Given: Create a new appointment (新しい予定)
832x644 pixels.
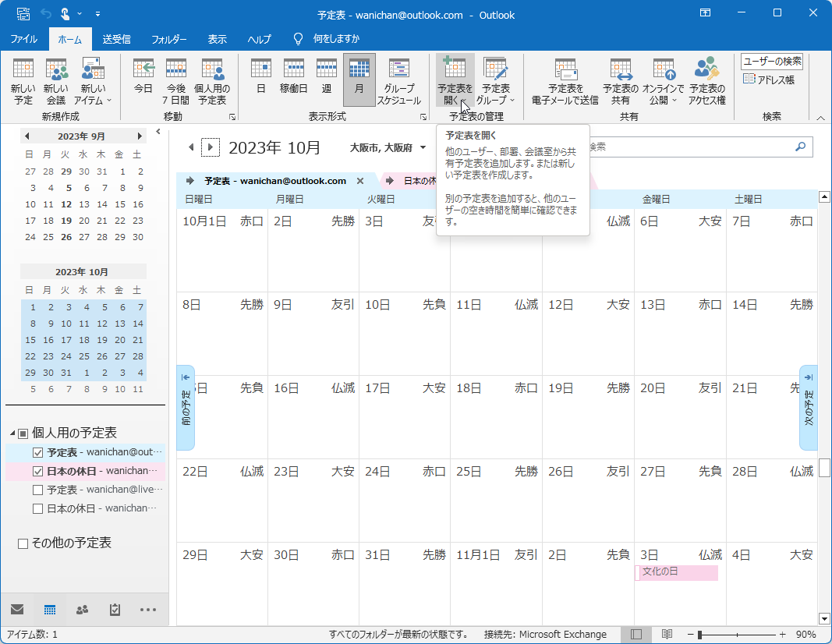Looking at the screenshot, I should (x=23, y=80).
